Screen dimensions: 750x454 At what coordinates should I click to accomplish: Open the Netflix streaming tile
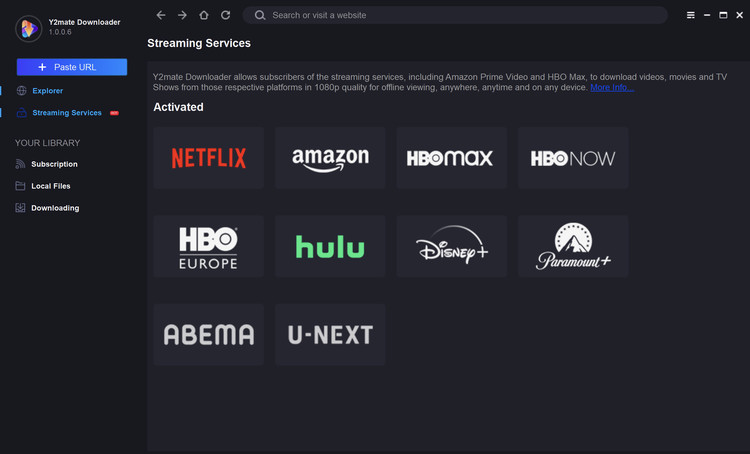209,157
